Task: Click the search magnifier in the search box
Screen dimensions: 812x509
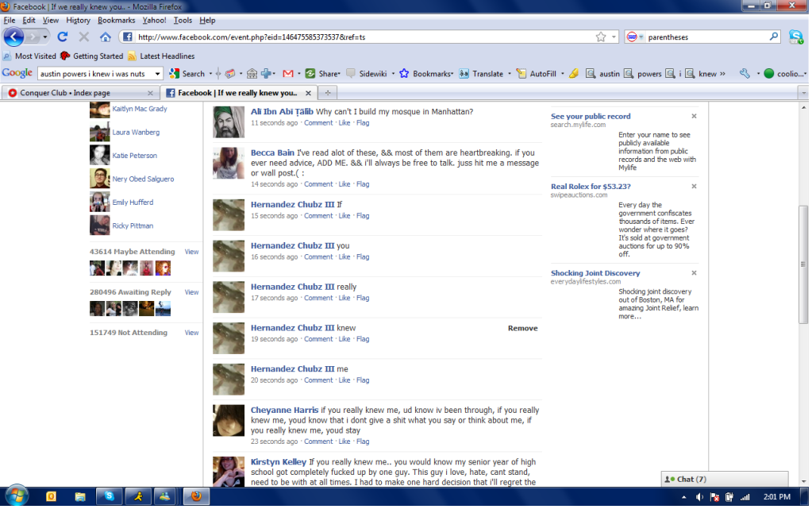Action: 774,37
